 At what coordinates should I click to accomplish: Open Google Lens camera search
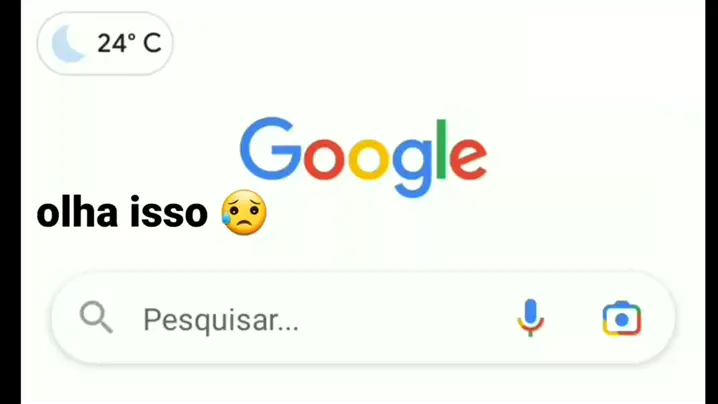[x=622, y=318]
